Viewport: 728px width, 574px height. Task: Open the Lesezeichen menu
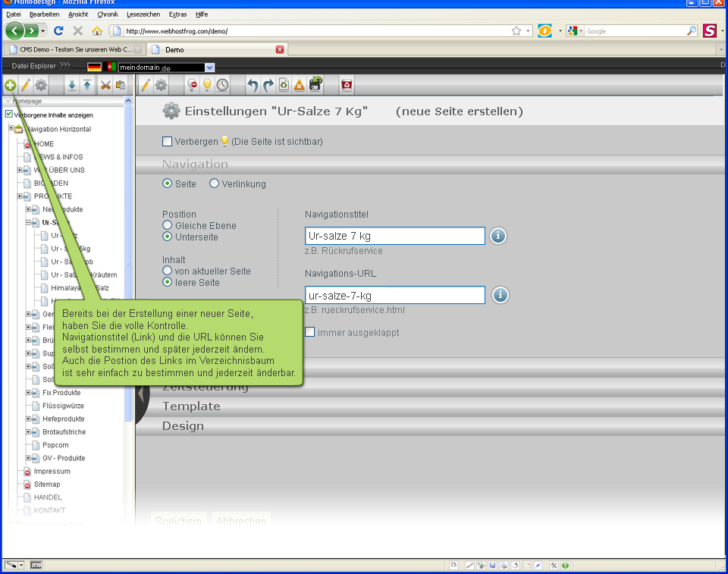point(143,14)
